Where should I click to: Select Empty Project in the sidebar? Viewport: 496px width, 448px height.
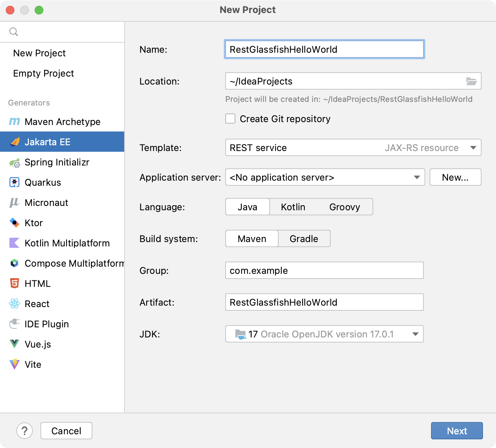(62, 73)
